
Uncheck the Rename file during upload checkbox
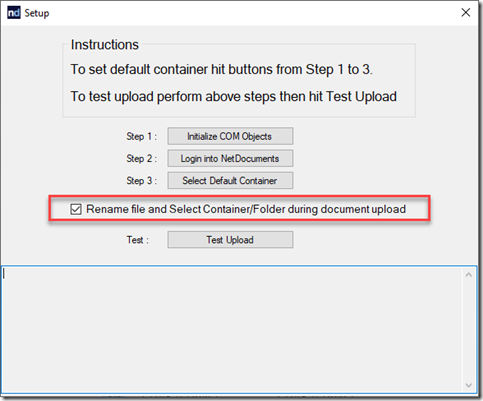(x=76, y=209)
